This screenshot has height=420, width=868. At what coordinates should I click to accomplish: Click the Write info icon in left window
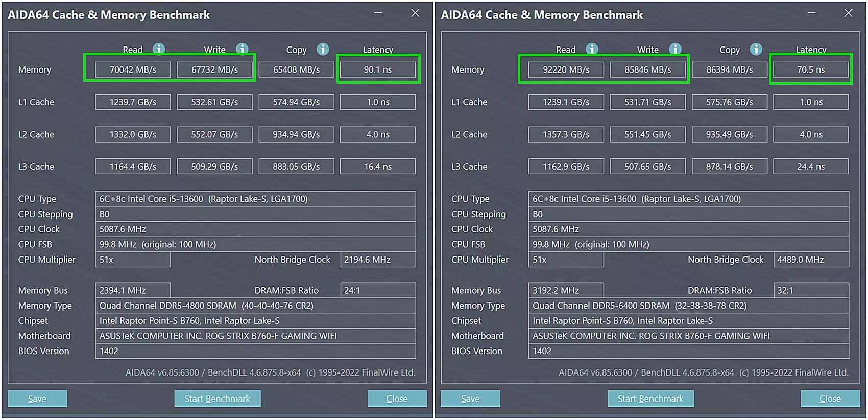click(242, 49)
